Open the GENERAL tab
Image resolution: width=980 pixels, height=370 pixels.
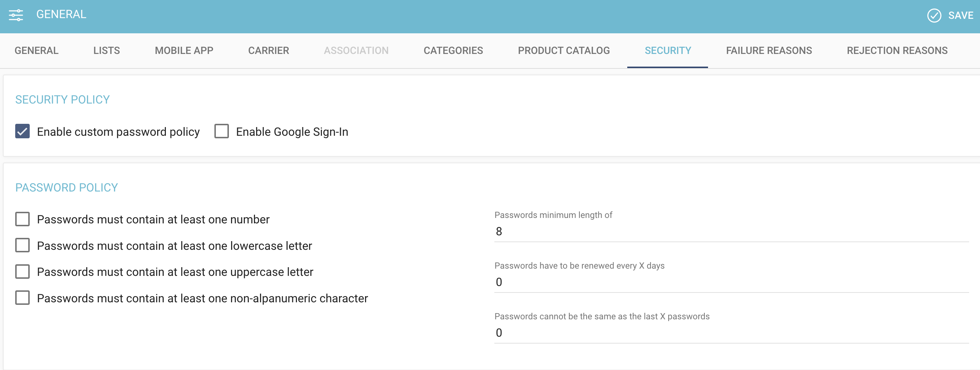(x=37, y=51)
